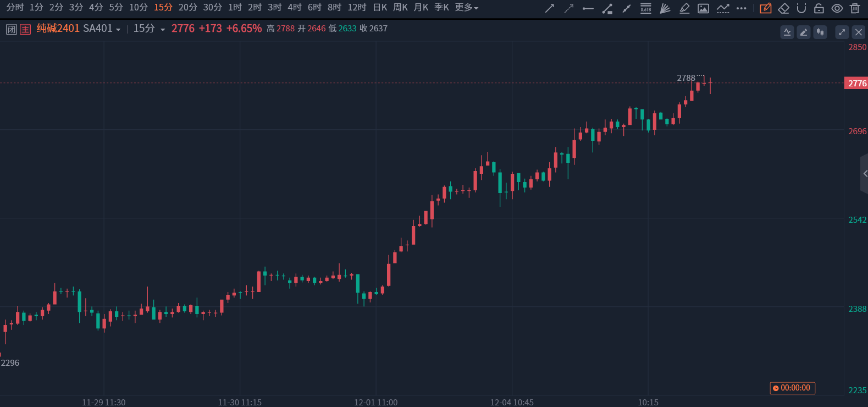Select the 2分 timeframe
The width and height of the screenshot is (868, 407).
coord(56,8)
